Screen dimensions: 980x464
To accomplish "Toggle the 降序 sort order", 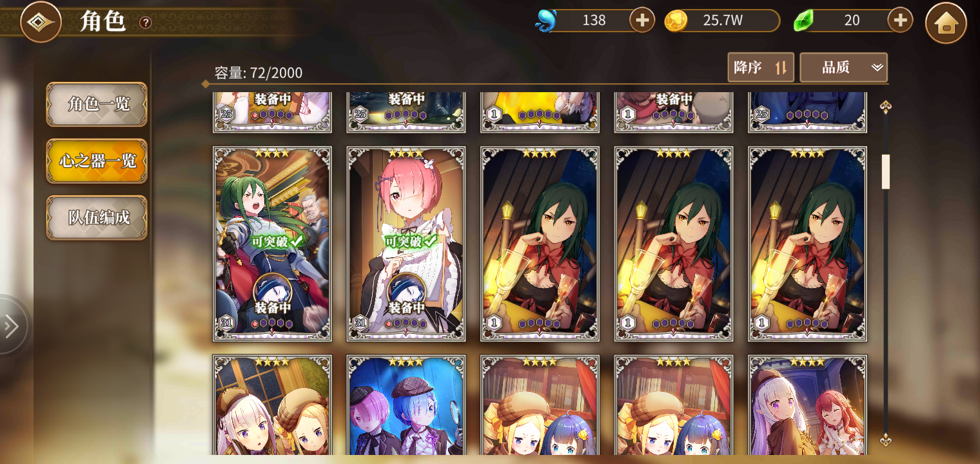I will 761,67.
